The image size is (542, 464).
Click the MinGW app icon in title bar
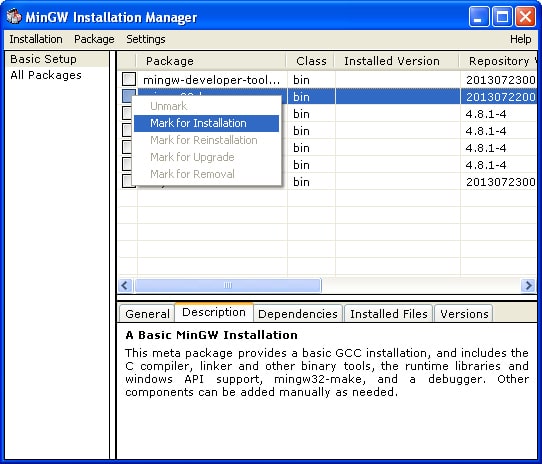[x=14, y=16]
